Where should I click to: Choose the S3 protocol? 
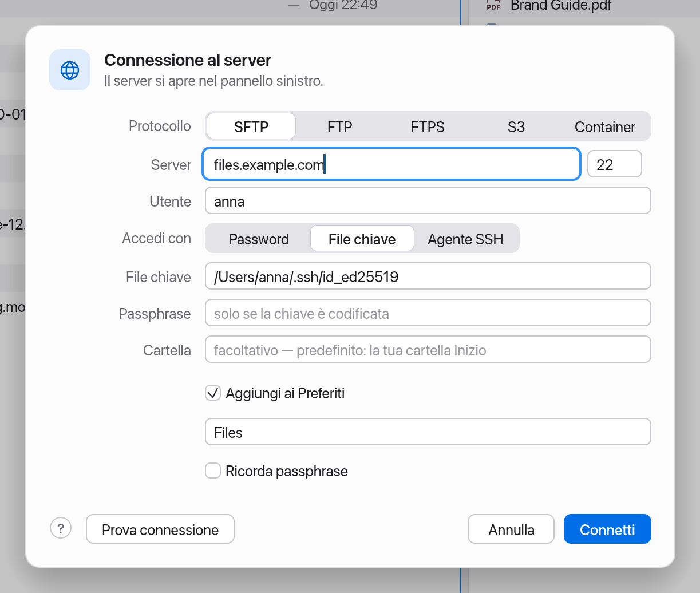pyautogui.click(x=516, y=126)
